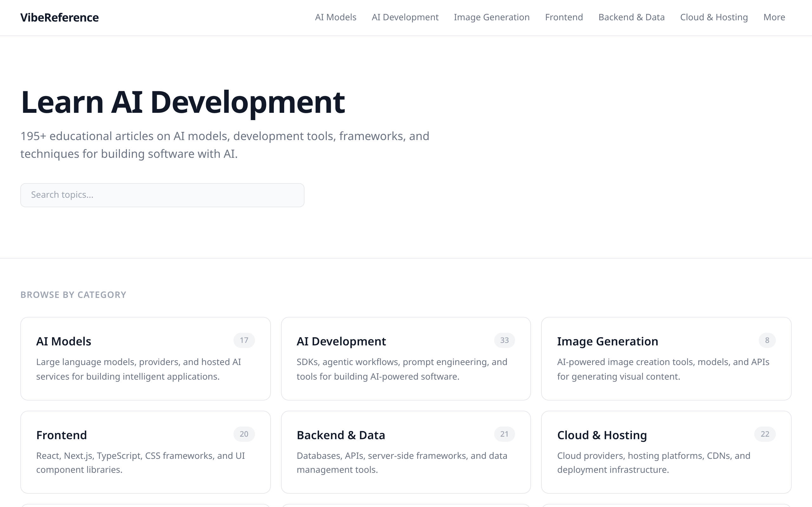Image resolution: width=812 pixels, height=507 pixels.
Task: Go to Image Generation in navbar
Action: click(x=492, y=17)
